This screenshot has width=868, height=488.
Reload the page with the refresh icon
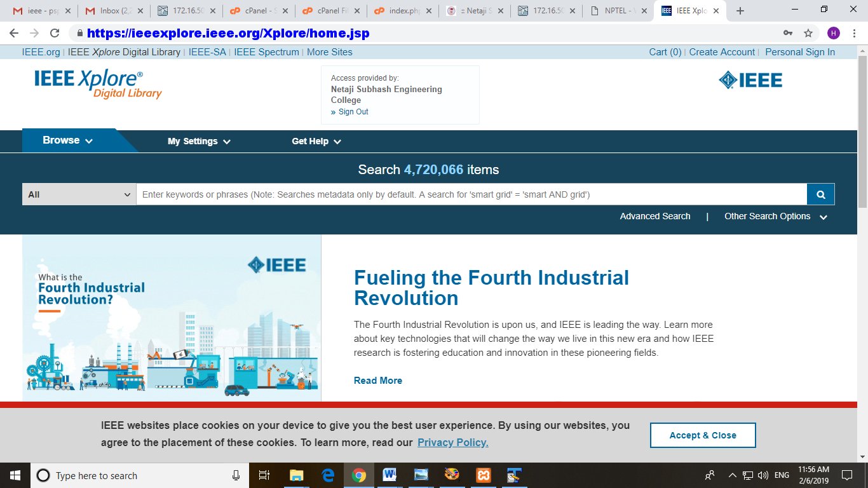click(55, 33)
